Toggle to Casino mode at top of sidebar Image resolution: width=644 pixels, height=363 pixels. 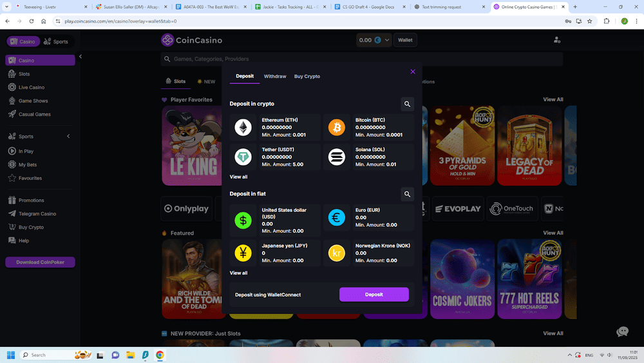[23, 41]
